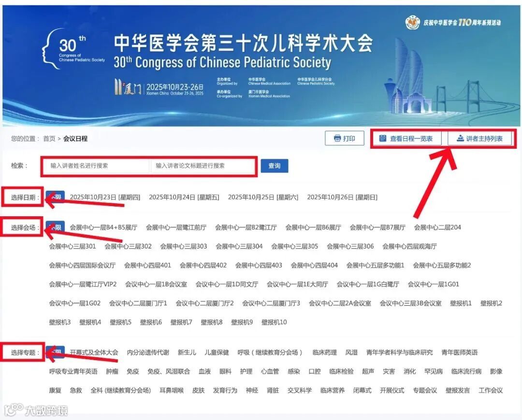Choose topic 新生儿
522x420 pixels.
coord(187,352)
